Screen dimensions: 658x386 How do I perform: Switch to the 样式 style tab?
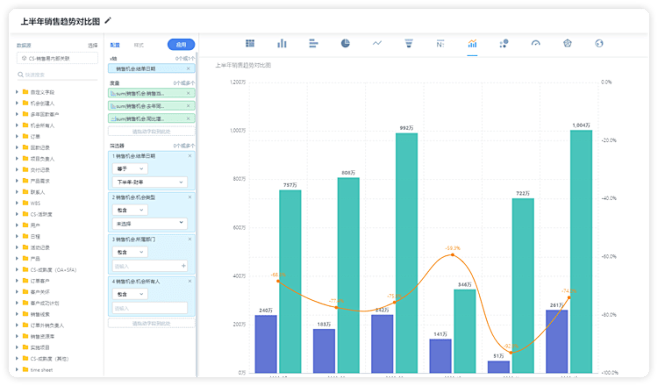[x=138, y=45]
